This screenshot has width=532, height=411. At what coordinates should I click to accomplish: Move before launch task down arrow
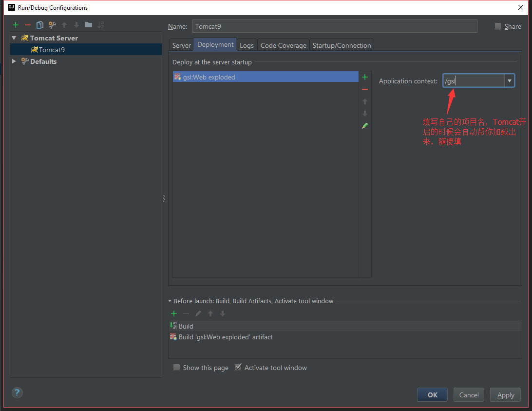223,313
